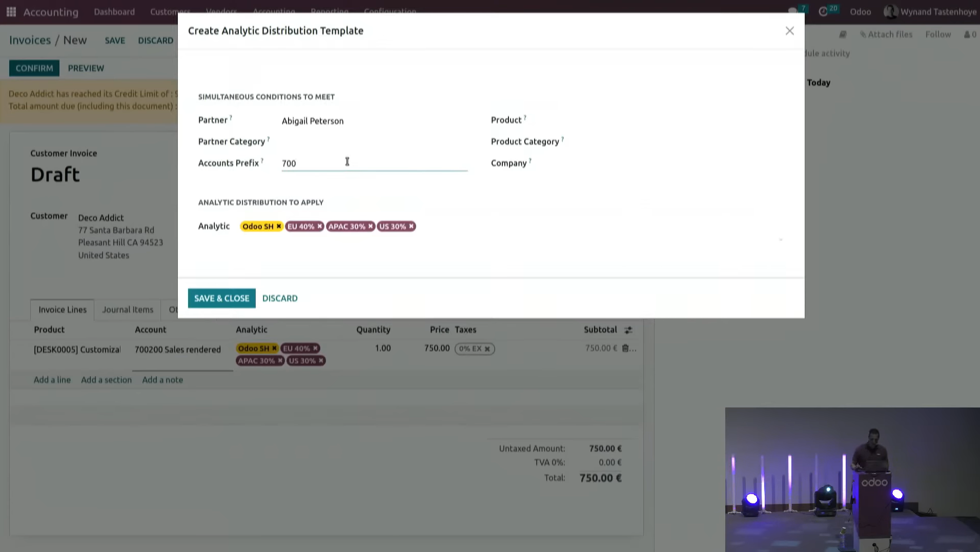The width and height of the screenshot is (980, 552).
Task: Open the apps grid menu icon
Action: (11, 12)
